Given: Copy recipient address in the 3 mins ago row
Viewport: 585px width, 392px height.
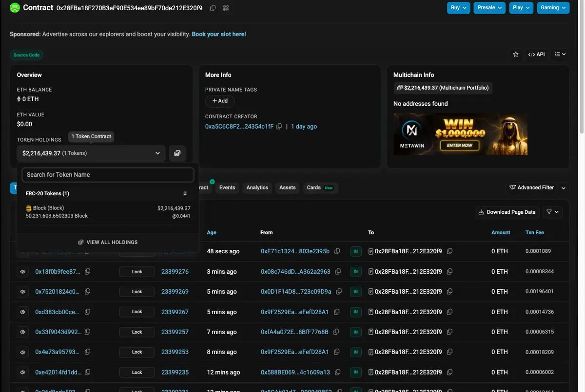Looking at the screenshot, I should pyautogui.click(x=450, y=272).
